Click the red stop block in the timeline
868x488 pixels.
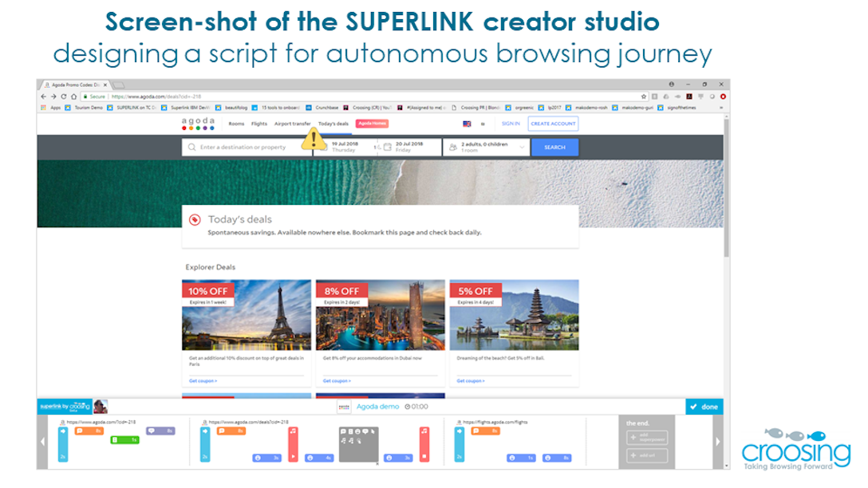click(424, 443)
